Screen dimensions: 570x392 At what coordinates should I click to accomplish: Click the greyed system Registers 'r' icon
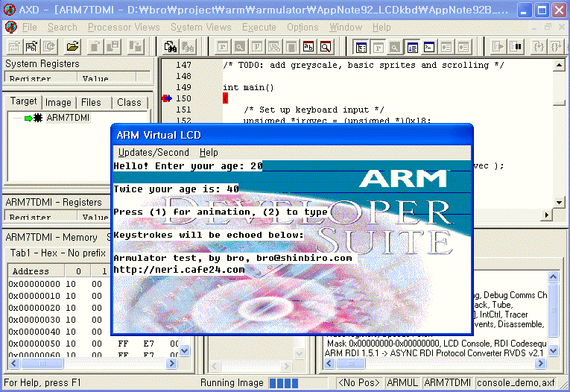click(x=378, y=47)
